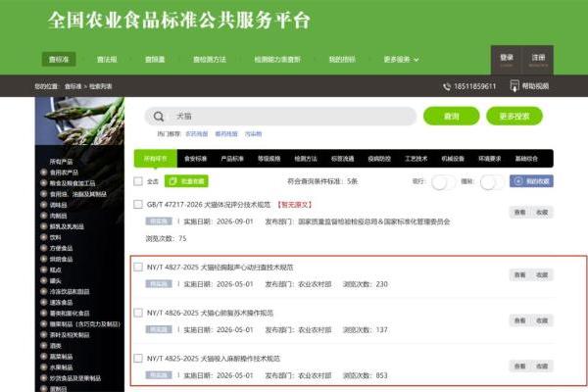Image resolution: width=588 pixels, height=392 pixels.
Task: Switch to the 等级规格 tab
Action: 269,159
